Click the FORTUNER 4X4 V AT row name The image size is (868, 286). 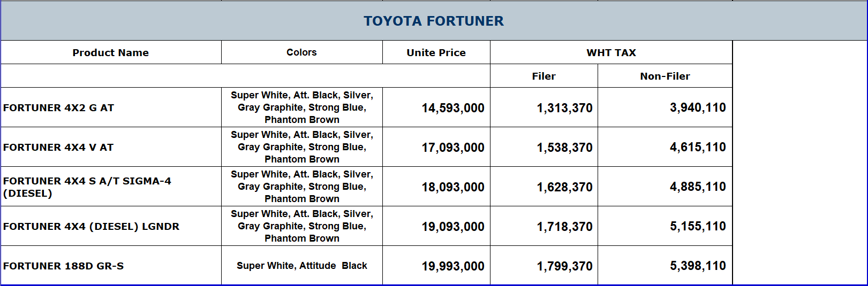58,147
